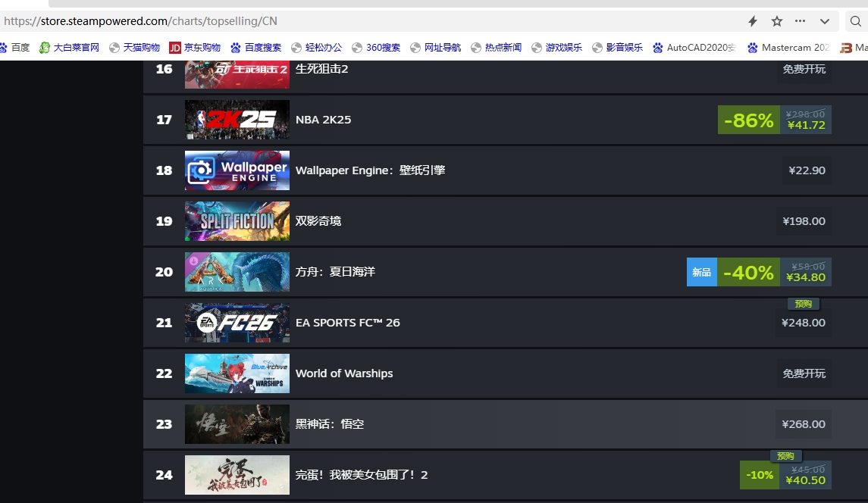Click the NBA 2K25 title

pos(323,120)
